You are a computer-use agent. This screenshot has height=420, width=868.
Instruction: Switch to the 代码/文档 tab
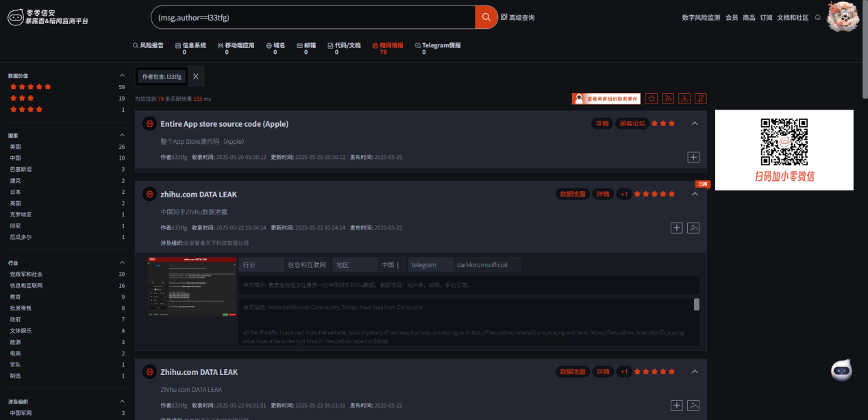(x=343, y=48)
